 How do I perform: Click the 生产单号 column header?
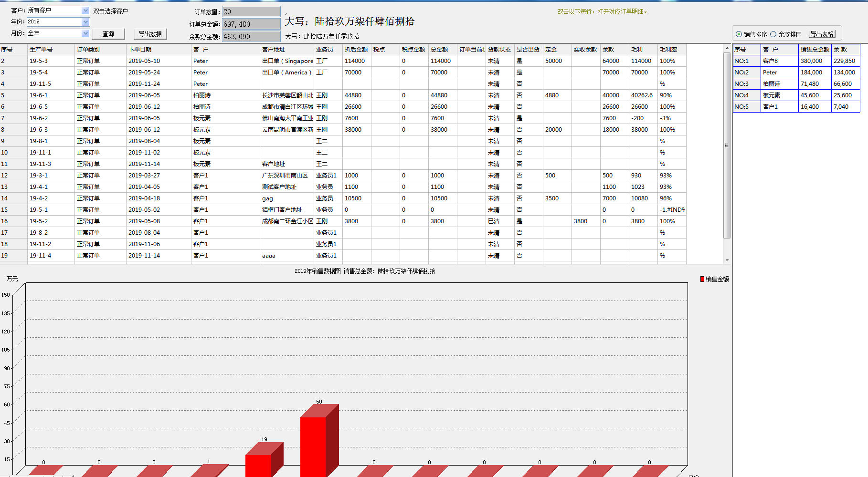(x=51, y=49)
